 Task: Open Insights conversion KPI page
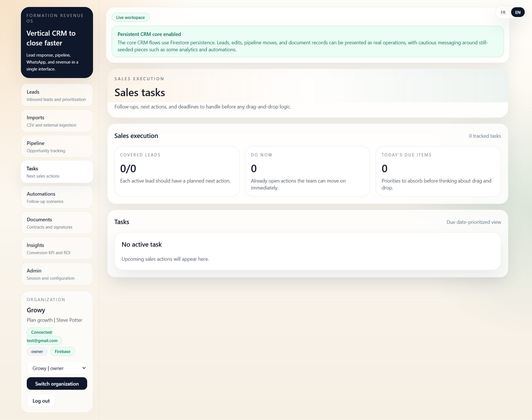57,249
